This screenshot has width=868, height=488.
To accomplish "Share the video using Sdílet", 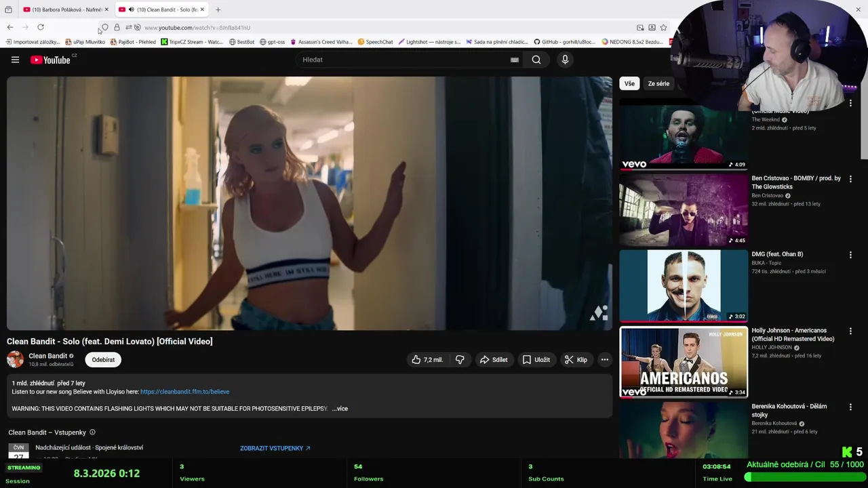I will click(494, 360).
